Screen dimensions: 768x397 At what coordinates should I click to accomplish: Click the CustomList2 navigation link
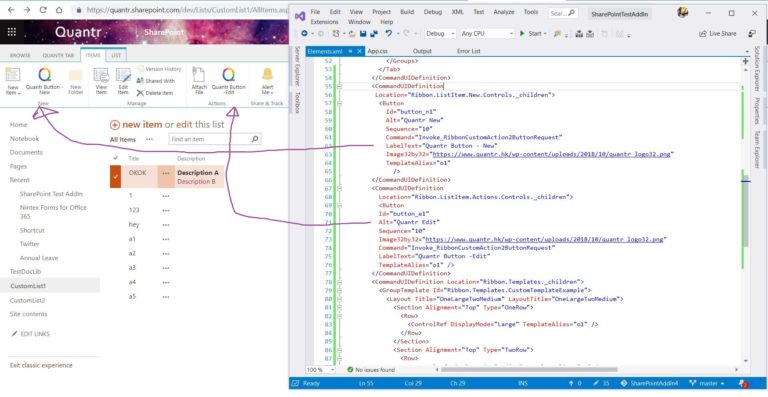[27, 300]
